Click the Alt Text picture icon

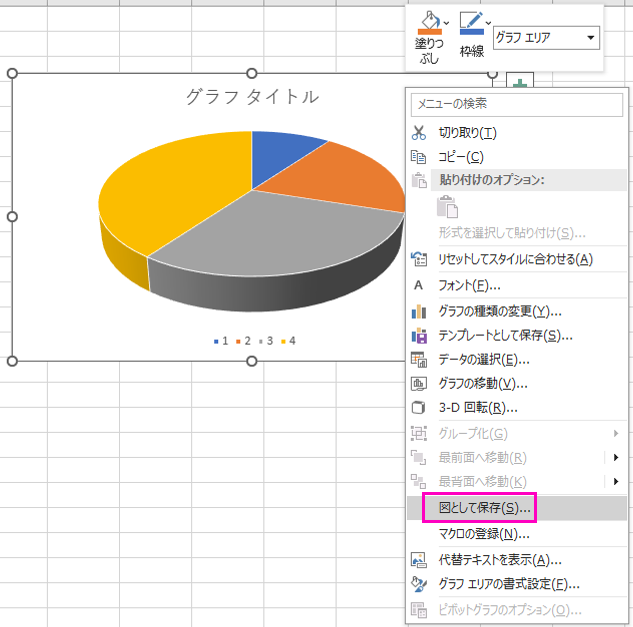pos(419,560)
